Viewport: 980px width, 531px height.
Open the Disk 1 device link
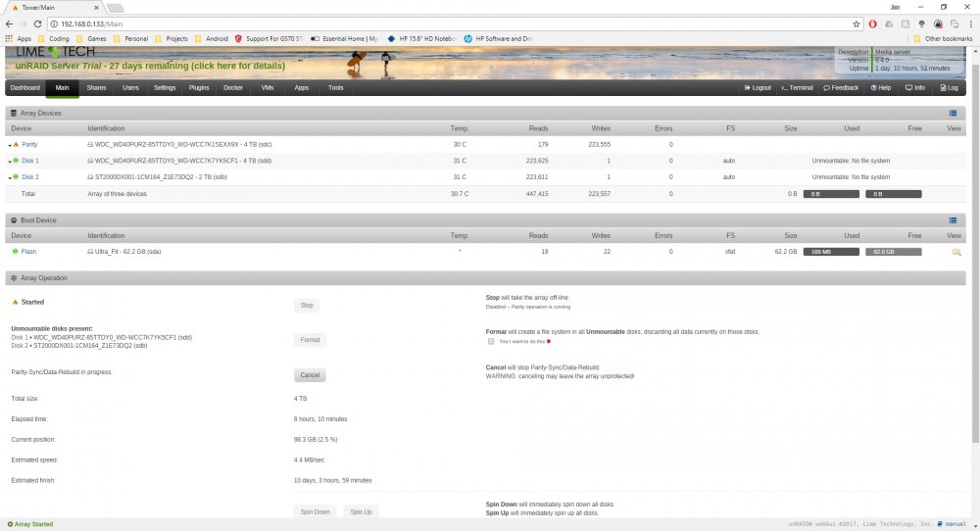click(30, 161)
